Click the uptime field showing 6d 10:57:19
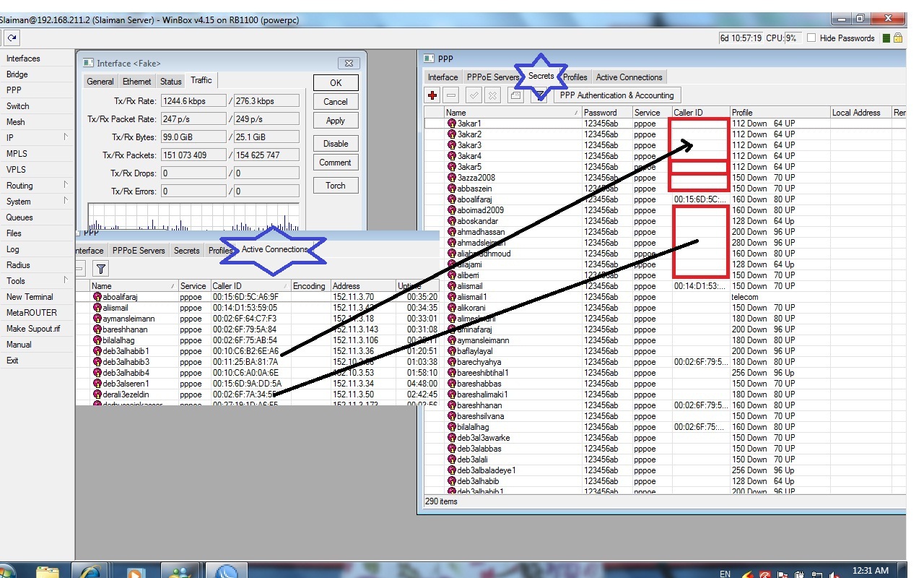Screen dimensions: 924x578 coord(741,38)
